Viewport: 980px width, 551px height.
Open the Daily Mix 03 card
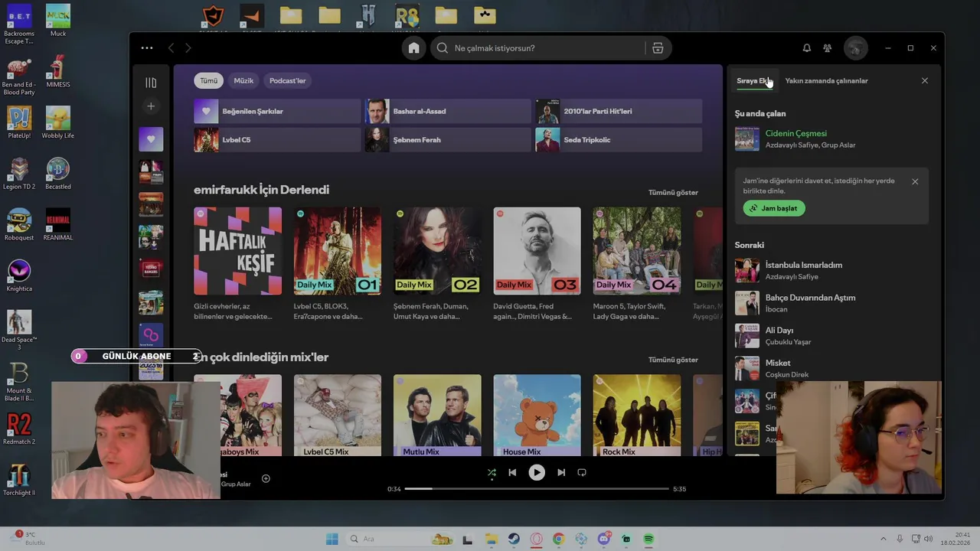pos(537,262)
